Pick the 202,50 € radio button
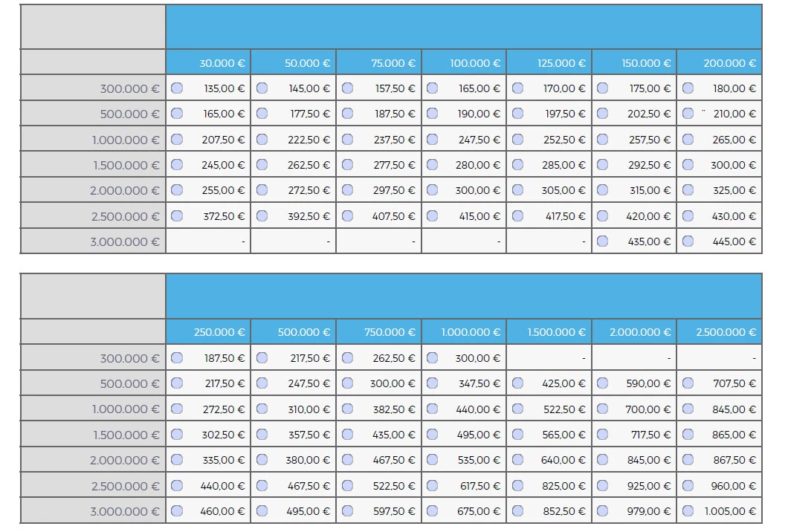Viewport: 788px width, 532px height. pos(603,114)
